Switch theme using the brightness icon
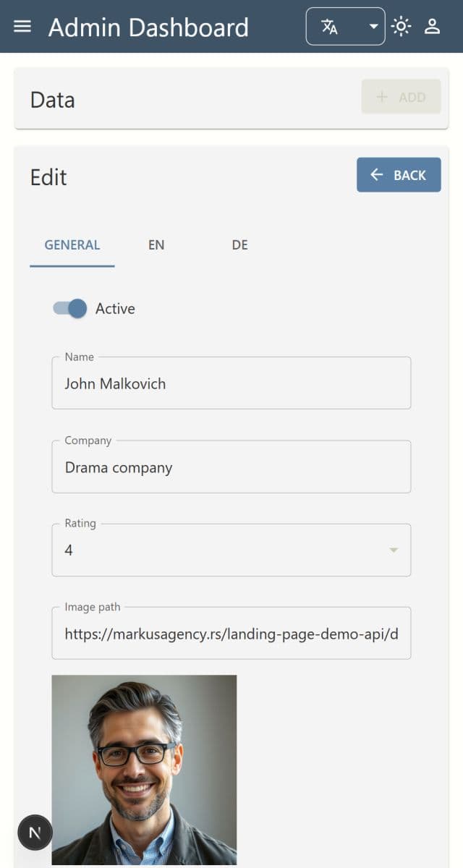463x868 pixels. (x=402, y=26)
